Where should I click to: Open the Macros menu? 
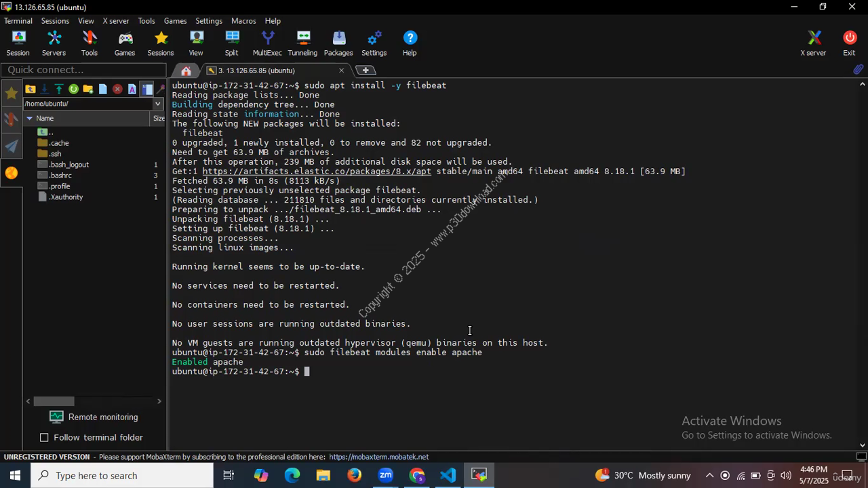[x=243, y=21]
